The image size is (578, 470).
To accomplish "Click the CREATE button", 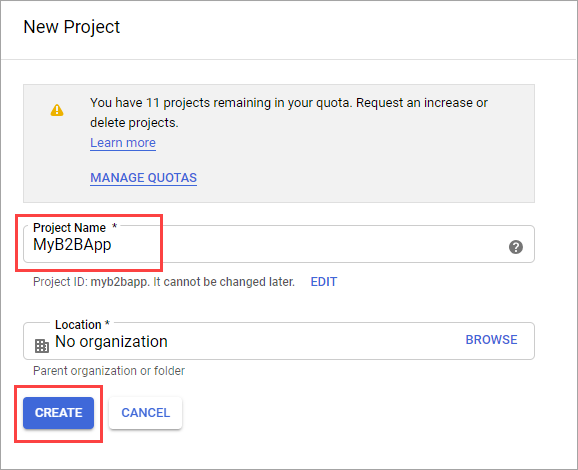I will coord(59,413).
